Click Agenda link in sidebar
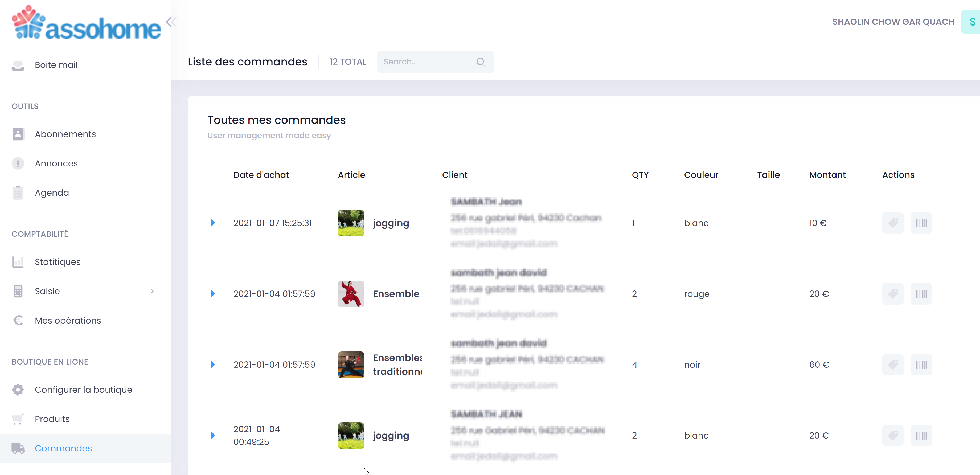 [52, 193]
